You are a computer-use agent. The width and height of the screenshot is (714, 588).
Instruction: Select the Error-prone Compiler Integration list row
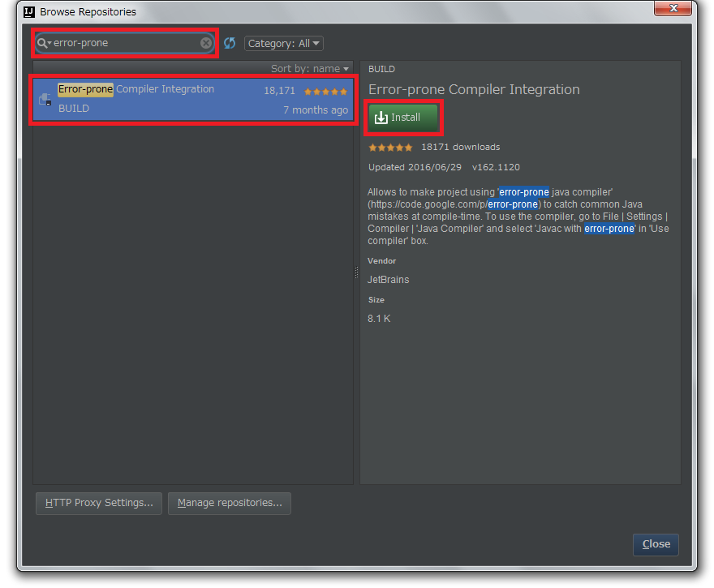click(x=193, y=99)
